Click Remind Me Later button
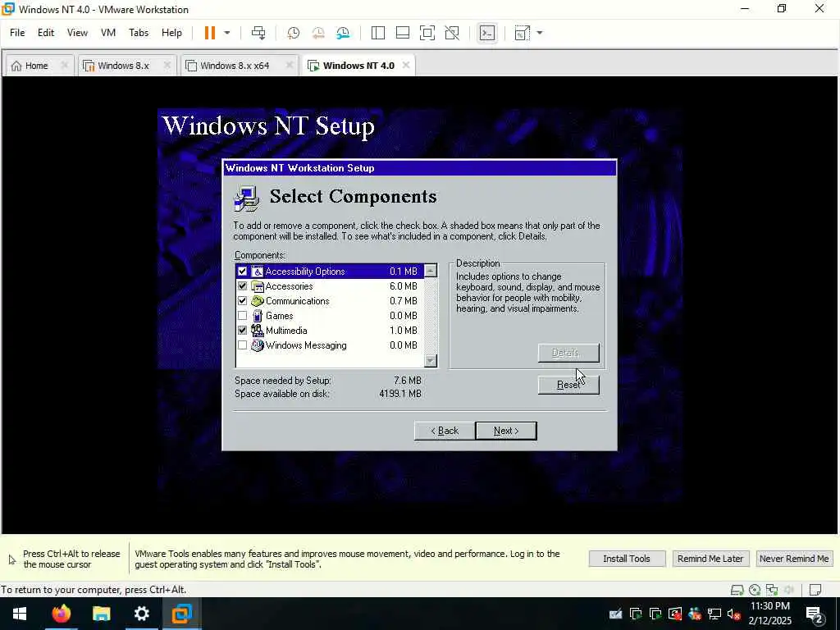This screenshot has width=840, height=630. click(710, 559)
